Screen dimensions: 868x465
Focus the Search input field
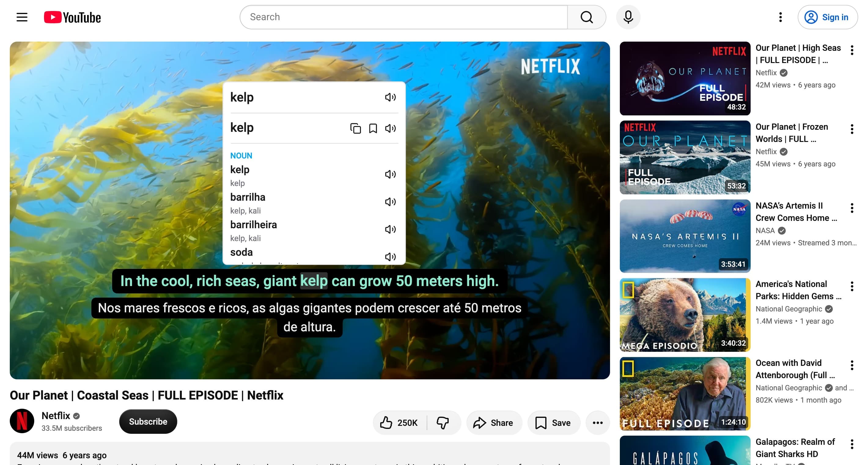pyautogui.click(x=403, y=17)
